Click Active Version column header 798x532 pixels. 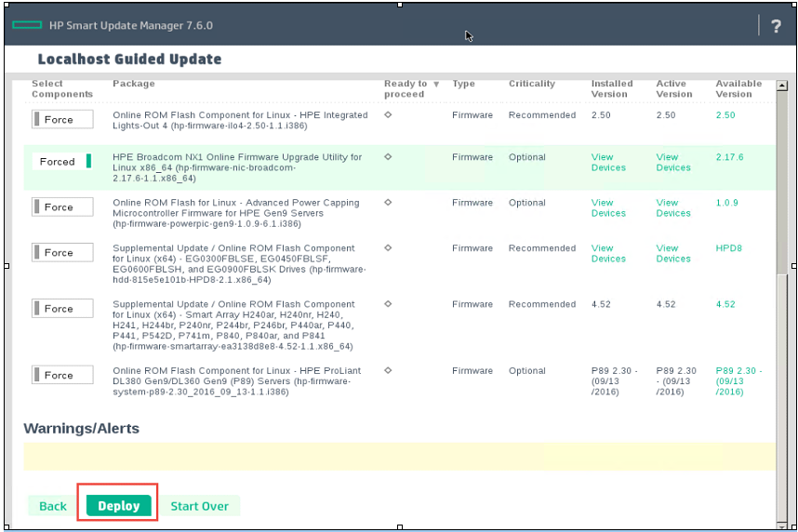pos(673,88)
